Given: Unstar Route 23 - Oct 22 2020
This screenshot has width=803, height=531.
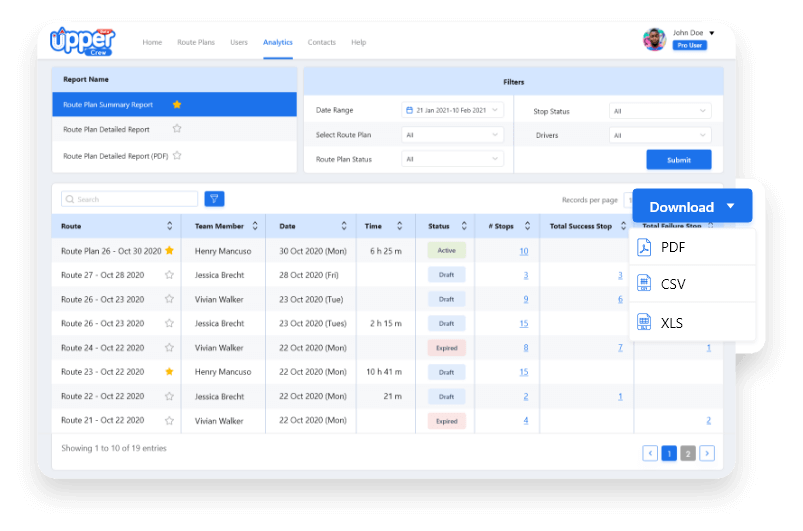Looking at the screenshot, I should click(170, 372).
